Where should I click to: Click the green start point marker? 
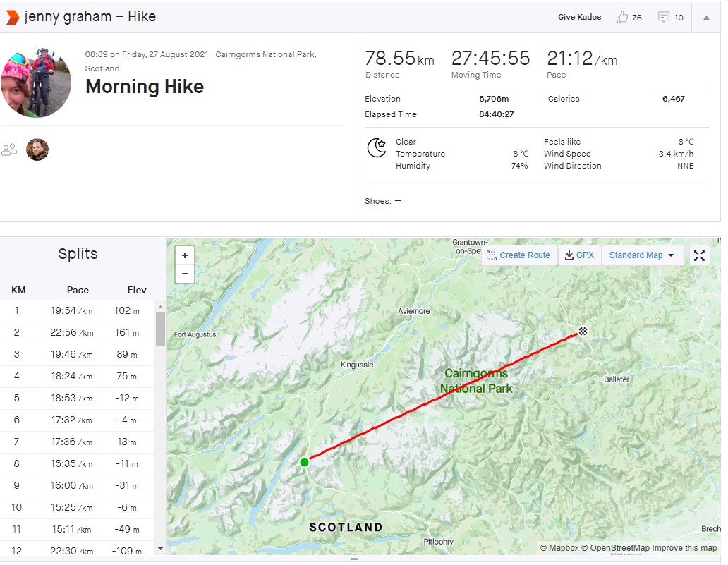[x=304, y=462]
